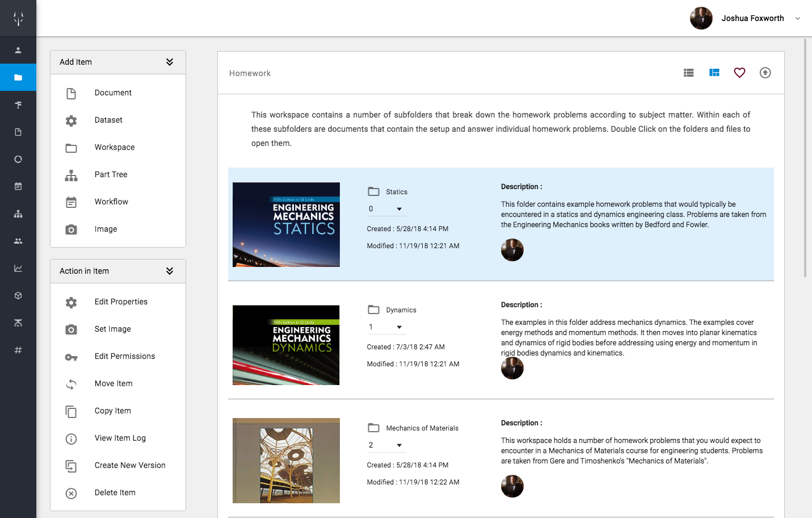Viewport: 812px width, 518px height.
Task: Favorite the Homework workspace with heart icon
Action: click(739, 73)
